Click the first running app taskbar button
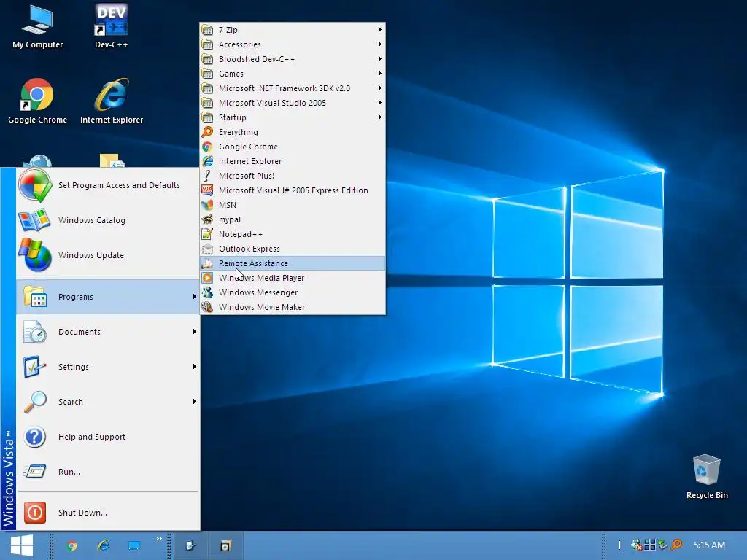This screenshot has height=560, width=747. (190, 545)
